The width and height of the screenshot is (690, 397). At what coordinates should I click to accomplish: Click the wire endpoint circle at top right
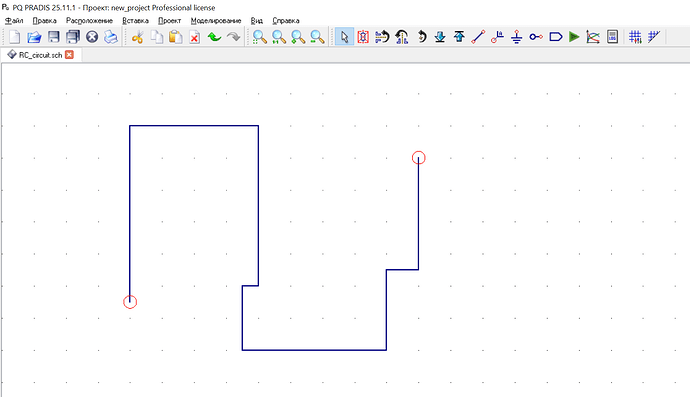tap(418, 158)
